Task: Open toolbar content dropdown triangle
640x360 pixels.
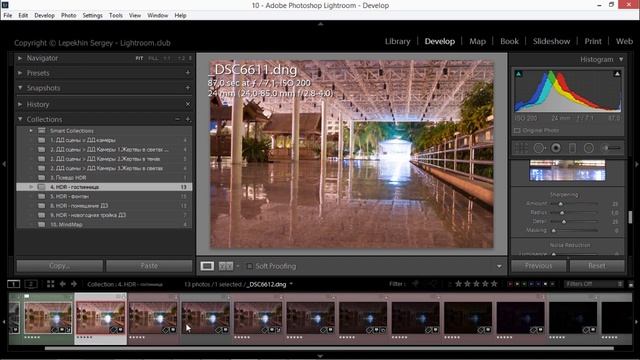Action: click(499, 267)
